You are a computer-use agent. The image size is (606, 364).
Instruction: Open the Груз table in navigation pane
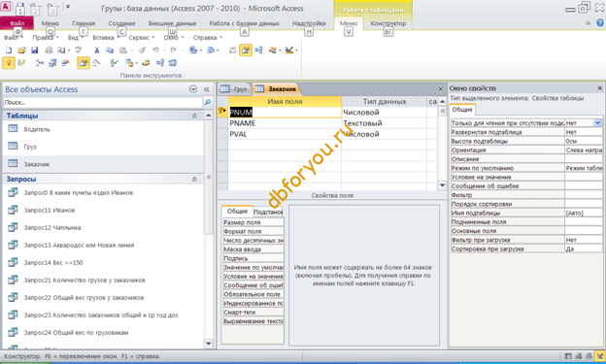click(x=30, y=147)
